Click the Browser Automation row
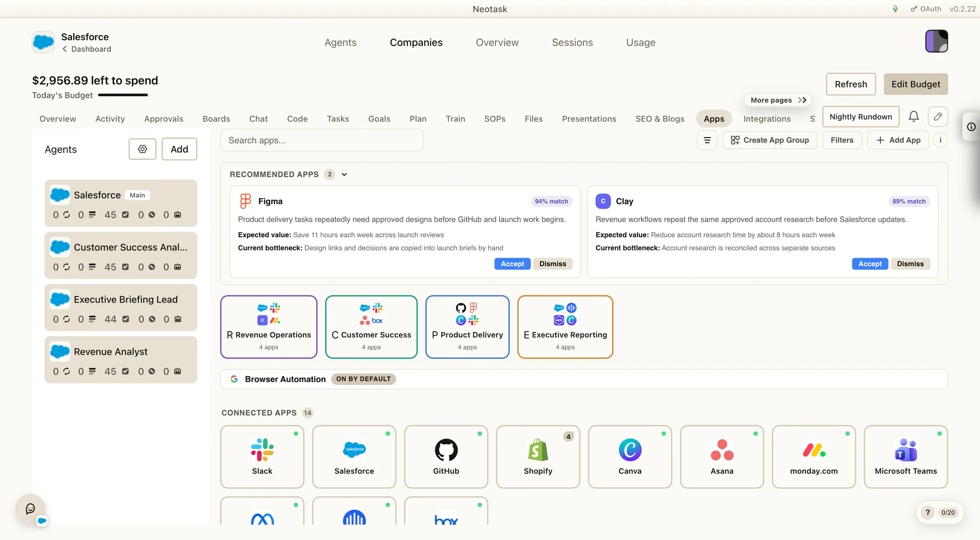Screen dimensions: 980x540 584,379
